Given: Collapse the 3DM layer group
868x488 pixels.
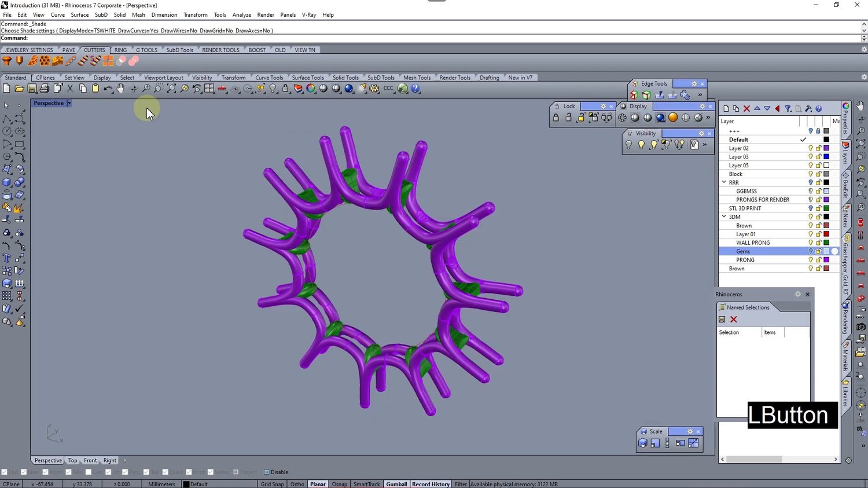Looking at the screenshot, I should [x=724, y=217].
